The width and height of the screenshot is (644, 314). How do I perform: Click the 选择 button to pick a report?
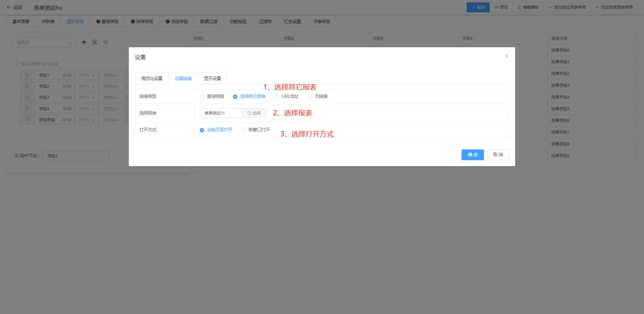point(254,113)
